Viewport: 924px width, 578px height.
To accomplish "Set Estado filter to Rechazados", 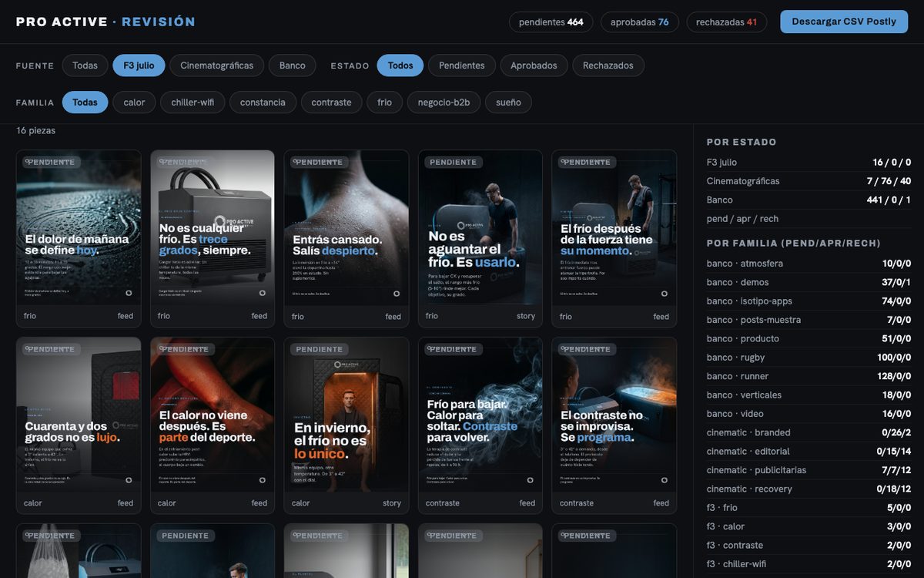I will pyautogui.click(x=608, y=66).
